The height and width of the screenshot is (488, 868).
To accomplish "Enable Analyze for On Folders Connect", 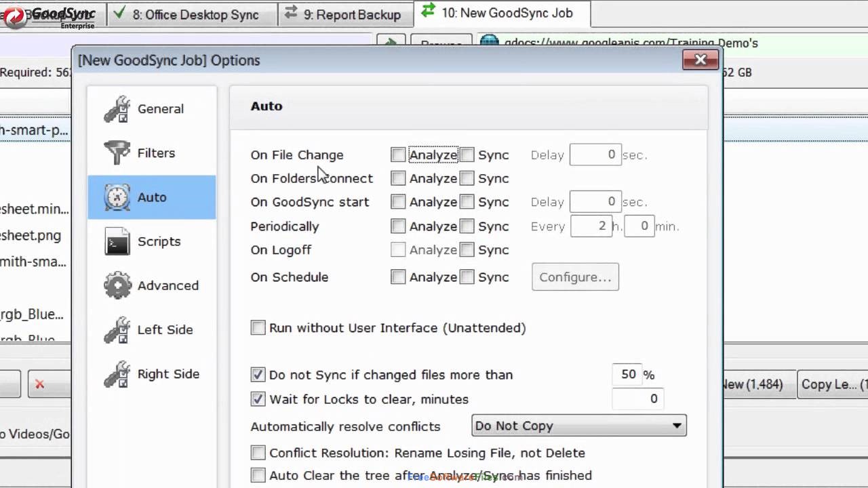I will pyautogui.click(x=398, y=178).
